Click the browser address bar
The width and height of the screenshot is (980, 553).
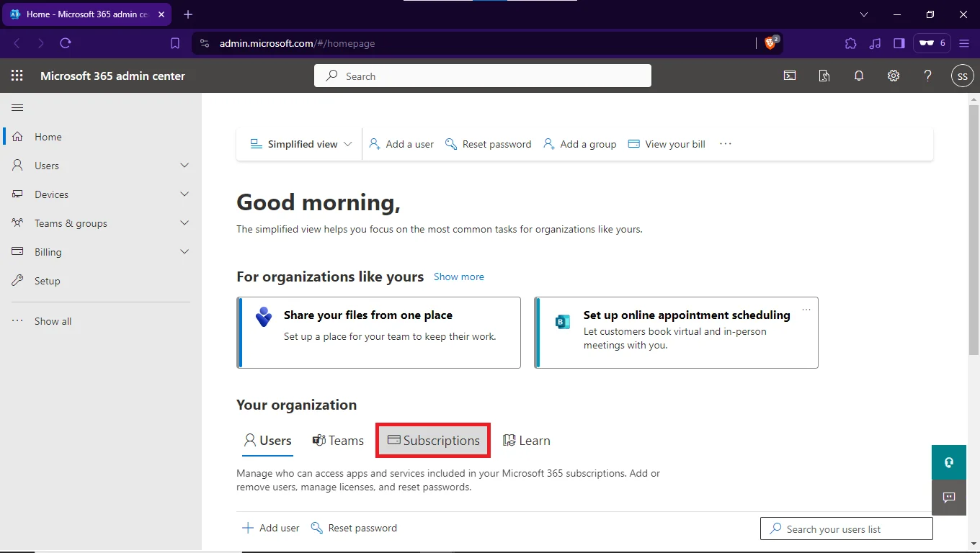pyautogui.click(x=476, y=43)
